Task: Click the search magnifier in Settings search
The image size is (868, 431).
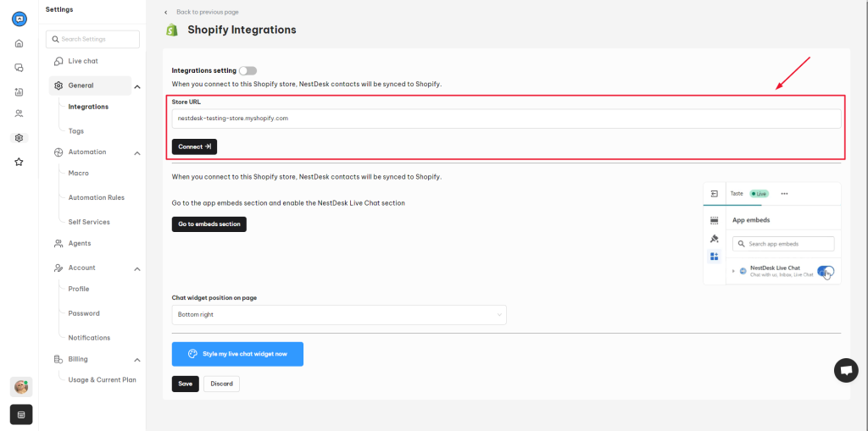Action: [x=55, y=39]
